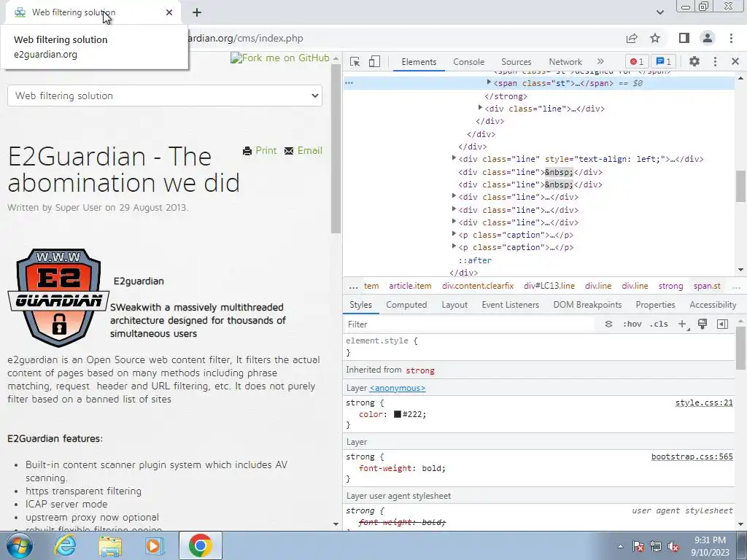Click the webpage vertical scrollbar thumb

click(336, 147)
